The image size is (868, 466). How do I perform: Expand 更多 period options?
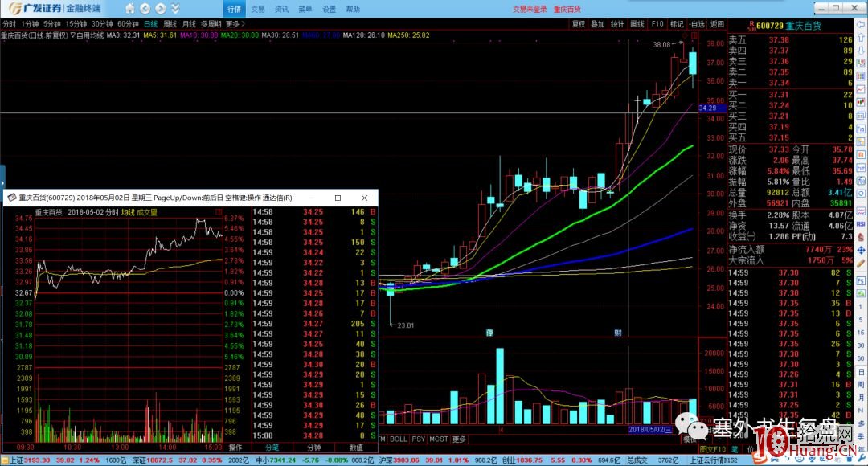pyautogui.click(x=235, y=24)
